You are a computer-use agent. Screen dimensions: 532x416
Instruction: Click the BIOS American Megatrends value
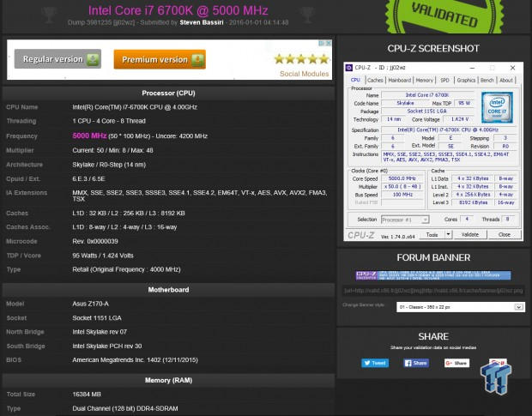(x=135, y=360)
